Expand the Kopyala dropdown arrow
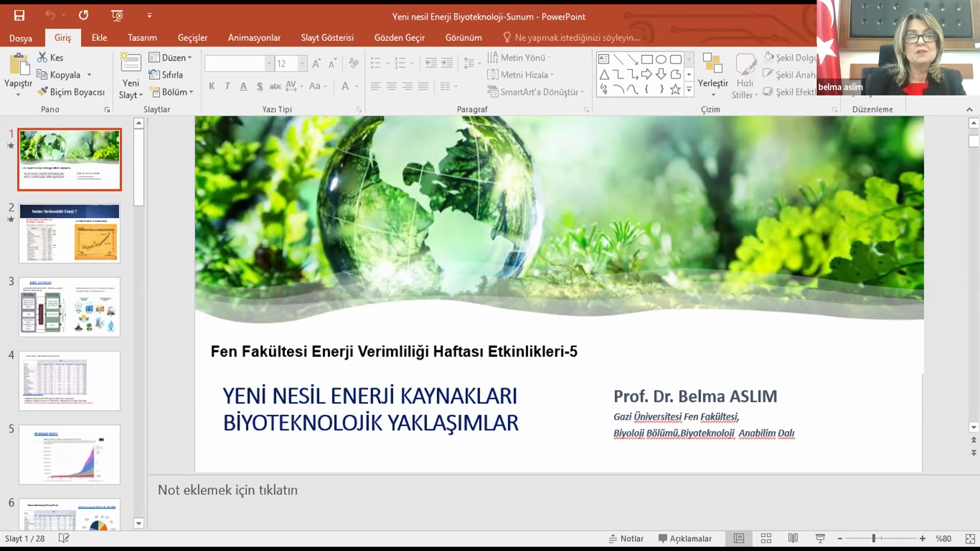Viewport: 980px width, 551px height. point(89,75)
